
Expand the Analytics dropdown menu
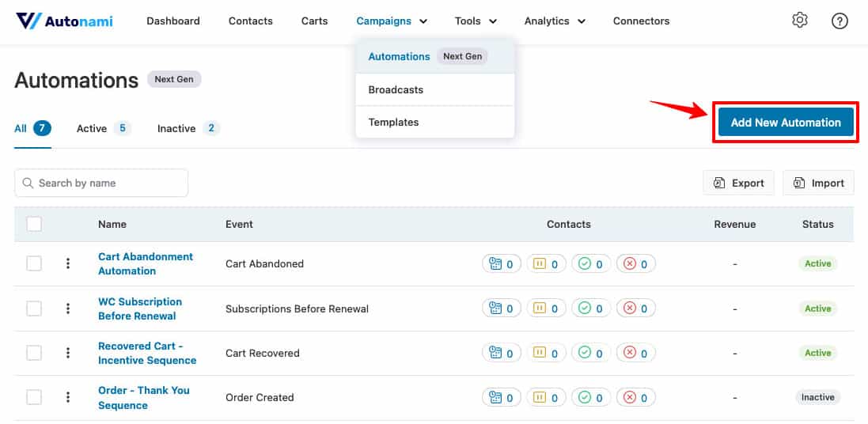pyautogui.click(x=555, y=21)
